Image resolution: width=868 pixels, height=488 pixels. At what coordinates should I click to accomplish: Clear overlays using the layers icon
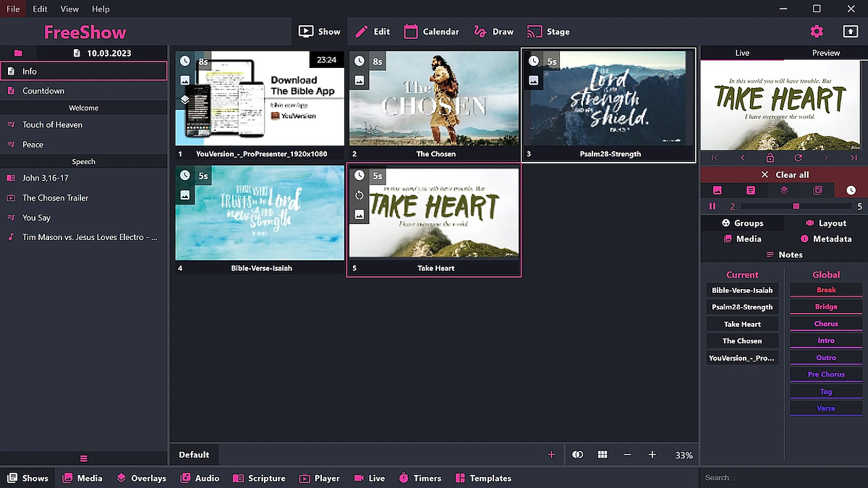tap(784, 190)
